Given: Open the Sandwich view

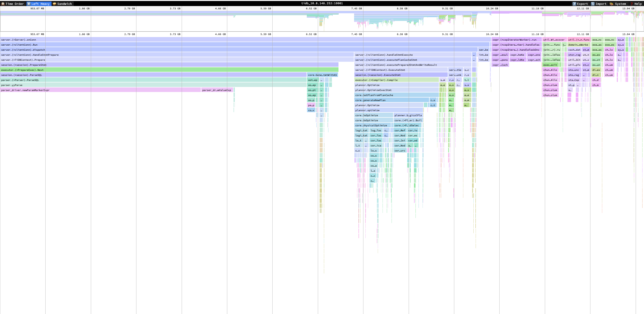Looking at the screenshot, I should click(64, 4).
